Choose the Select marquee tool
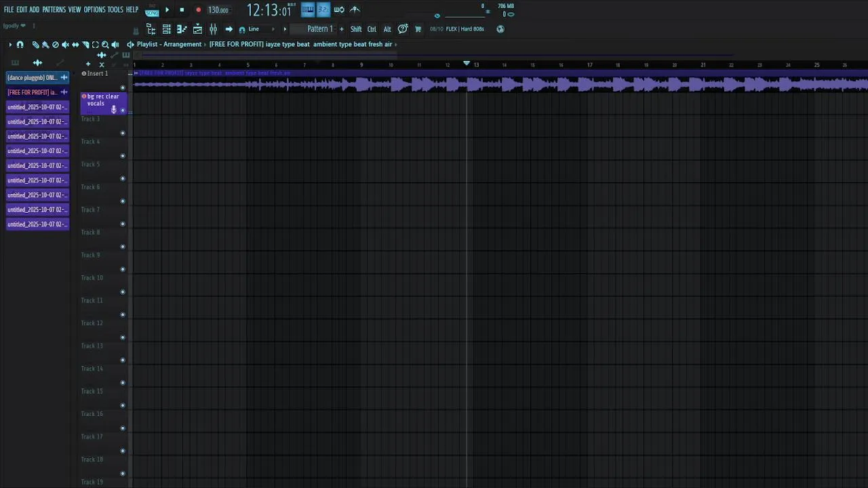This screenshot has width=868, height=488. 95,44
